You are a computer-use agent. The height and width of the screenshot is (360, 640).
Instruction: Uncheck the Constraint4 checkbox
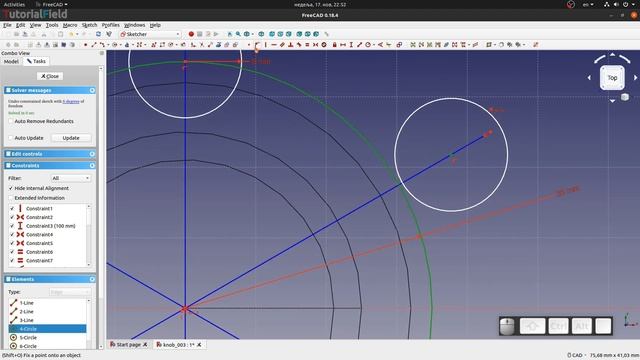click(x=12, y=235)
